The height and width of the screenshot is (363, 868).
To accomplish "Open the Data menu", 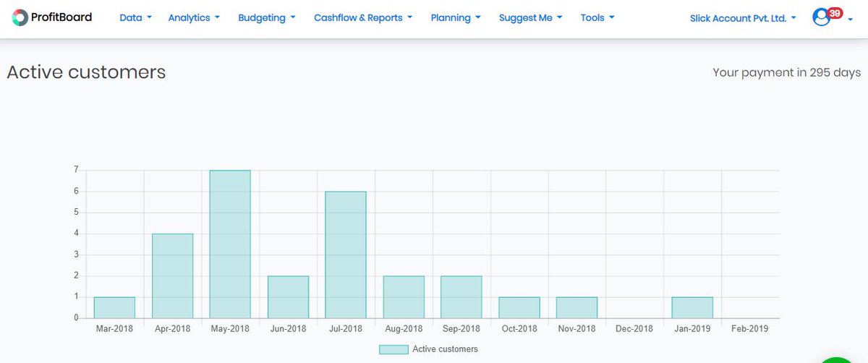I will coord(135,17).
